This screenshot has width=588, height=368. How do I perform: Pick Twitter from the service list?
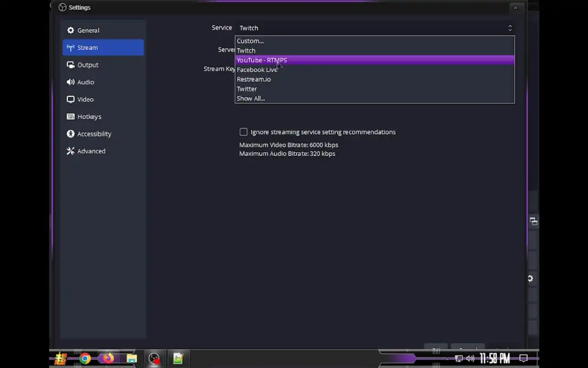tap(374, 89)
